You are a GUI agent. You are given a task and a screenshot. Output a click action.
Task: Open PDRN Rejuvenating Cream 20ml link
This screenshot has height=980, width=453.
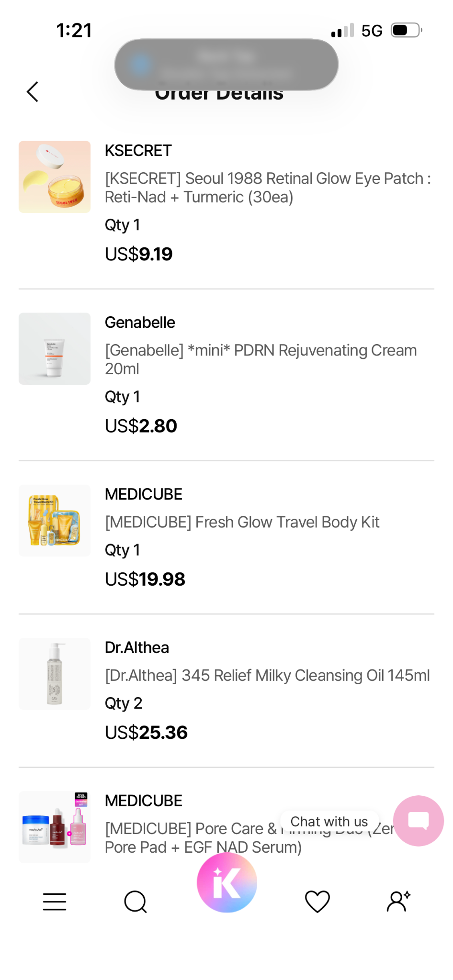pyautogui.click(x=261, y=359)
